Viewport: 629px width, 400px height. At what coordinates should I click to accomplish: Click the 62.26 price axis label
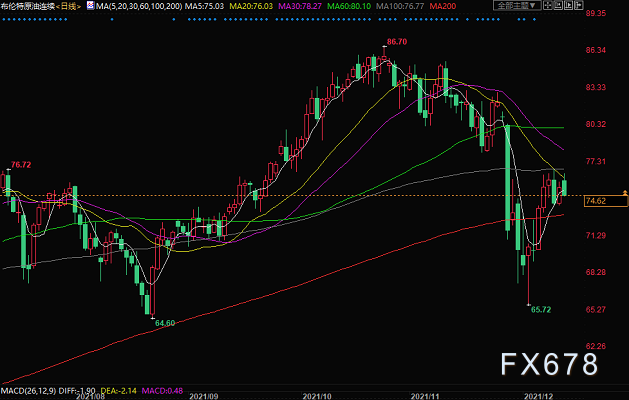point(596,346)
